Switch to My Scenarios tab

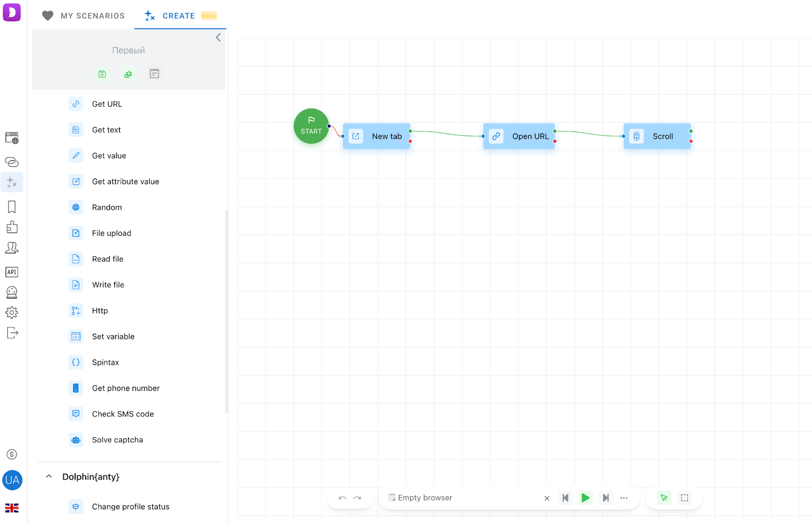[x=83, y=16]
